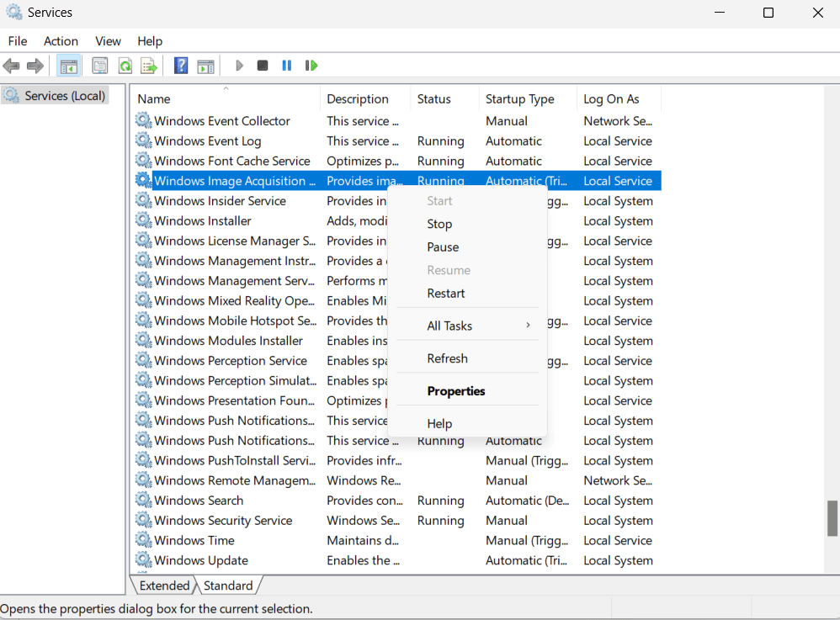840x620 pixels.
Task: Open the Action menu
Action: [60, 40]
